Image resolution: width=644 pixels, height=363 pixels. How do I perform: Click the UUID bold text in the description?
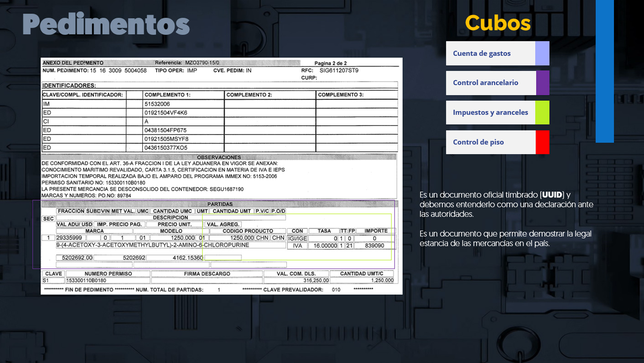click(x=553, y=194)
